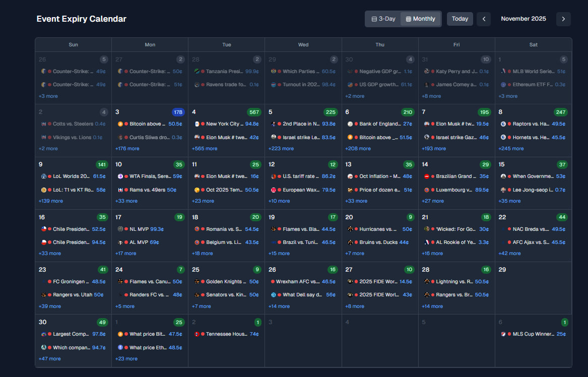Open Elon Musk # tw... 19.5¢ event

456,124
